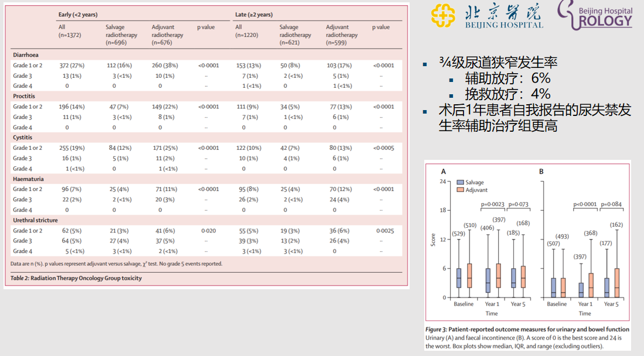
Task: Click the Salvage radiotherapy (n=696) heading
Action: click(x=121, y=35)
